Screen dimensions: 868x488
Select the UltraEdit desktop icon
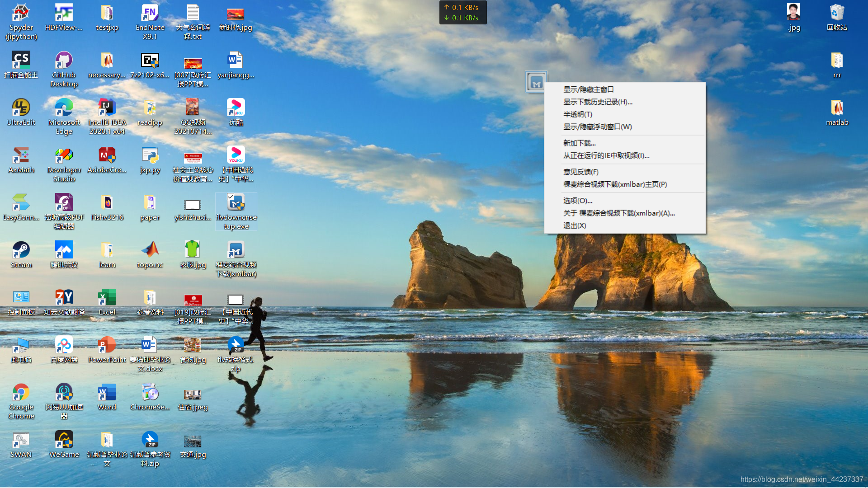click(x=21, y=108)
